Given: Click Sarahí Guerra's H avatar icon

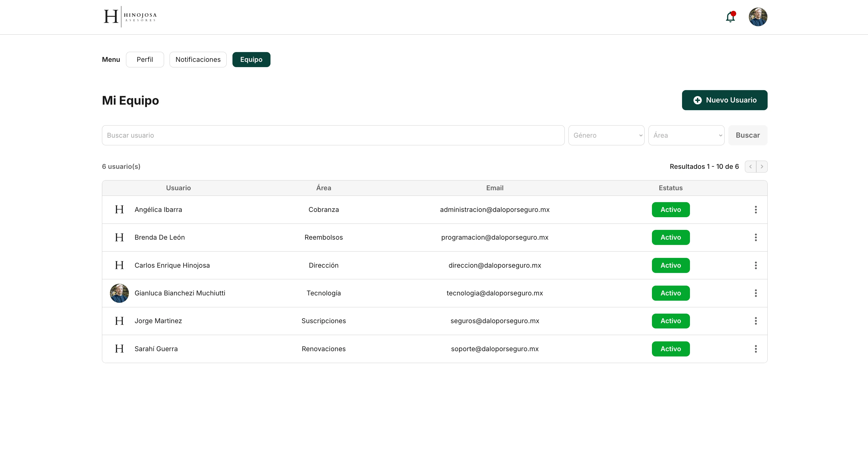Looking at the screenshot, I should click(x=119, y=349).
